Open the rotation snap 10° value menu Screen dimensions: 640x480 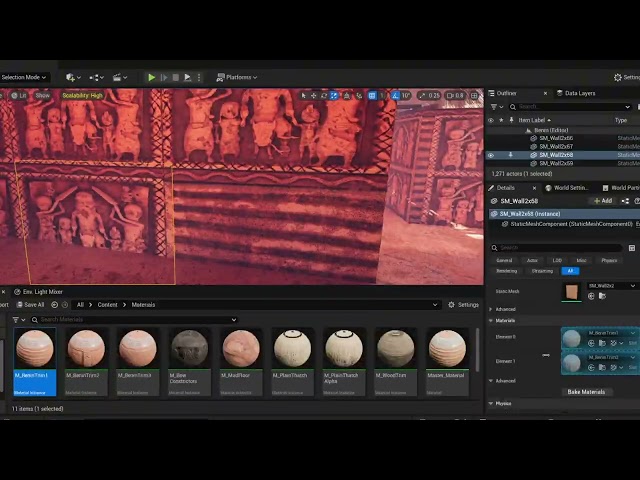406,96
